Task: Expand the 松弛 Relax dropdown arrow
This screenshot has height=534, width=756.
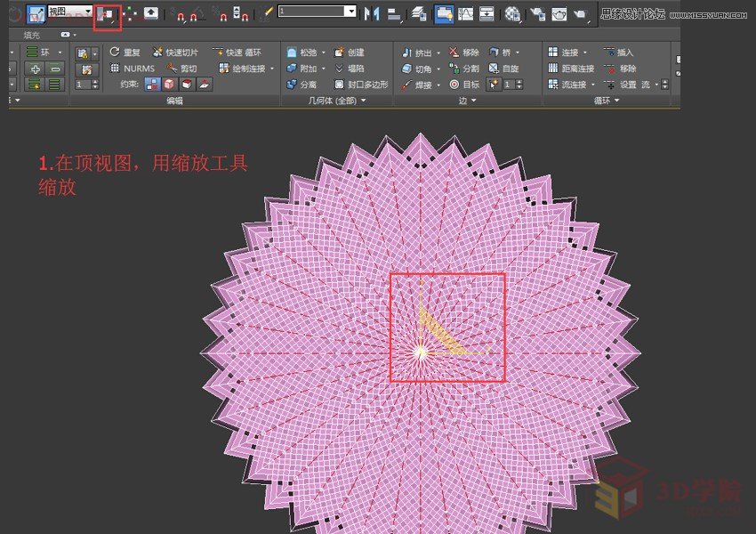Action: click(x=324, y=53)
